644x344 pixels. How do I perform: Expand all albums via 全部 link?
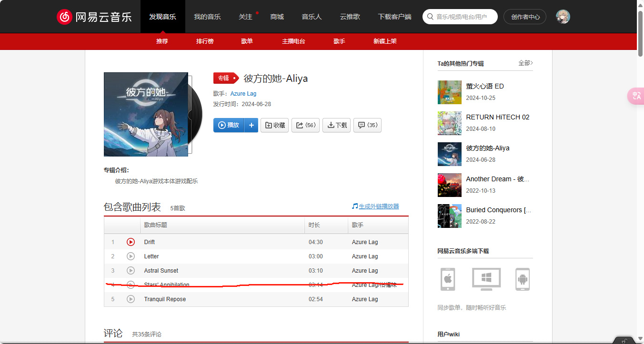[x=525, y=63]
